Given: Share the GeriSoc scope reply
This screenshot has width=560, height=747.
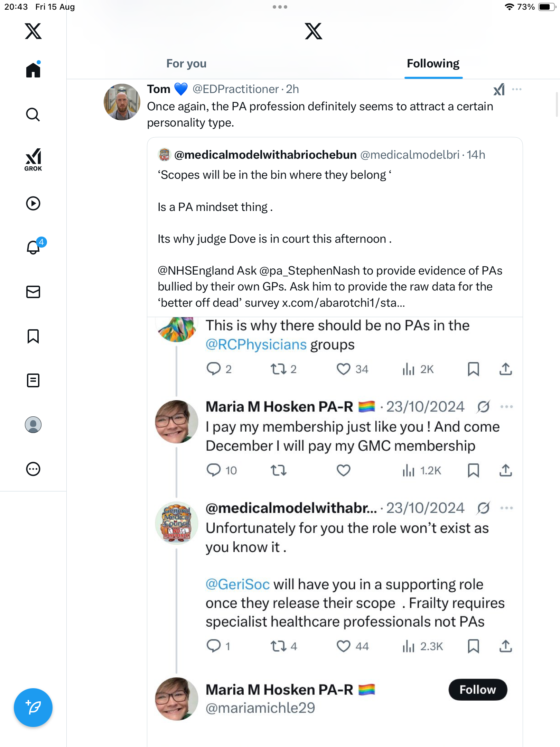Looking at the screenshot, I should coord(505,646).
